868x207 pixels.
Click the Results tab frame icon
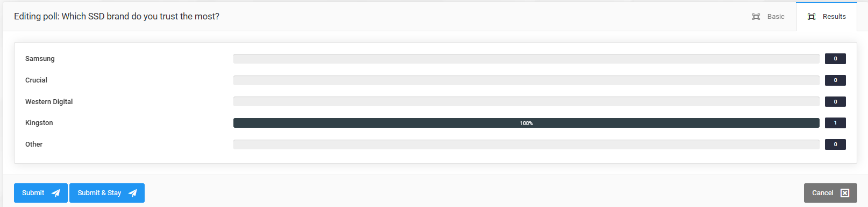click(x=812, y=17)
